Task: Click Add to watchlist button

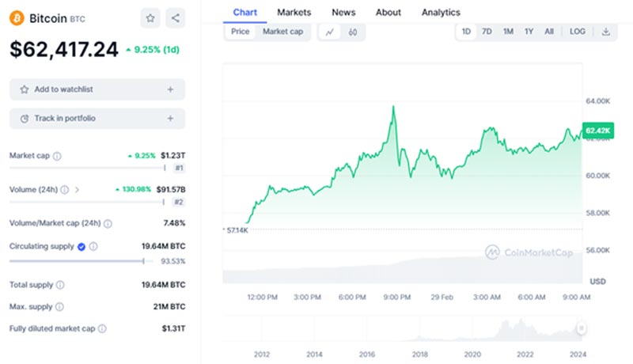Action: click(x=97, y=89)
